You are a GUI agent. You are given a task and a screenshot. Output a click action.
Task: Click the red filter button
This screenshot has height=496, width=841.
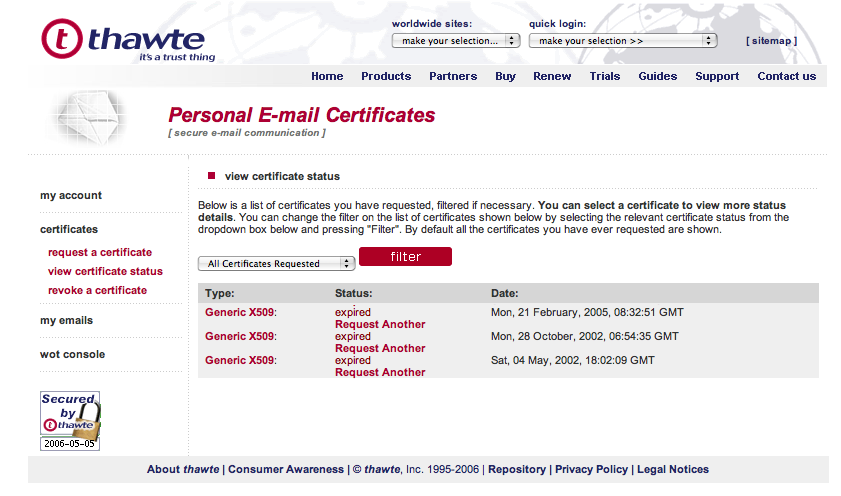(405, 256)
